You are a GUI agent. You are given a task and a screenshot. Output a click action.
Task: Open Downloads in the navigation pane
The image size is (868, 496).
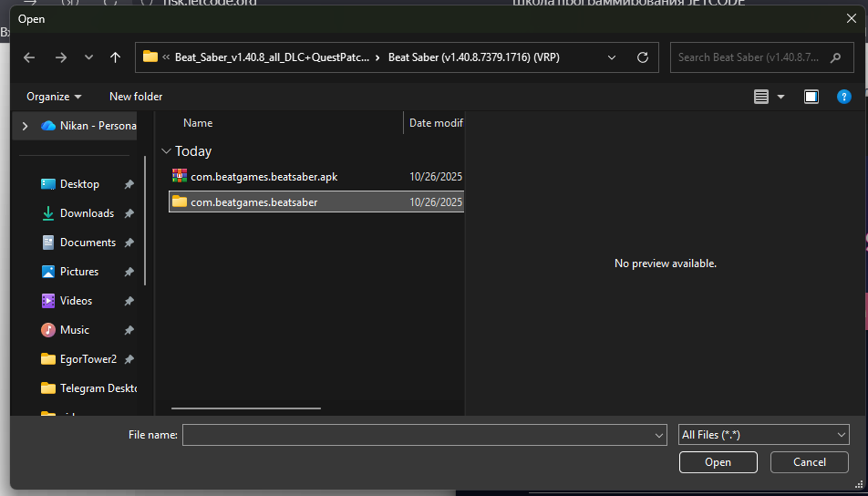coord(87,213)
